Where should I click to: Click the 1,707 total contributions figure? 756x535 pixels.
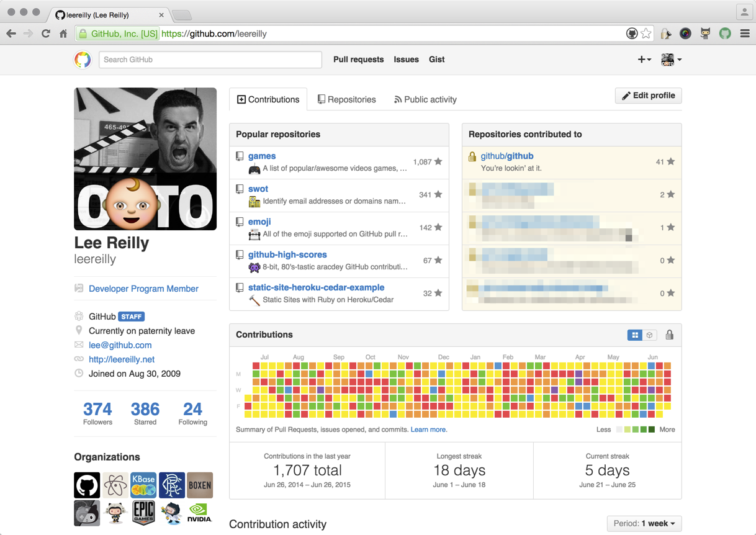307,470
